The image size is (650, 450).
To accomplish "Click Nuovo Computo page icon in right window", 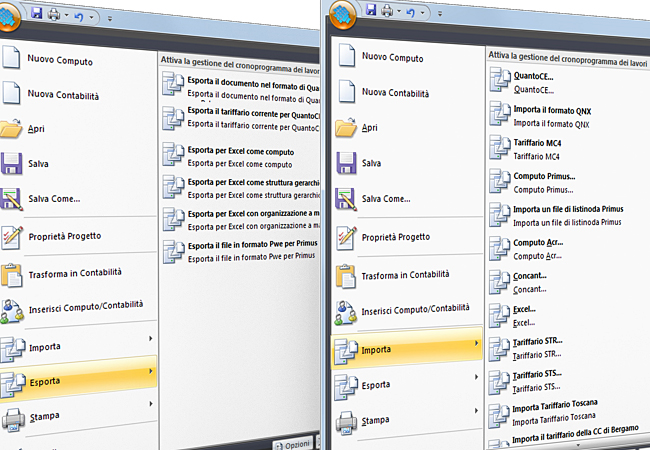I will (x=347, y=56).
